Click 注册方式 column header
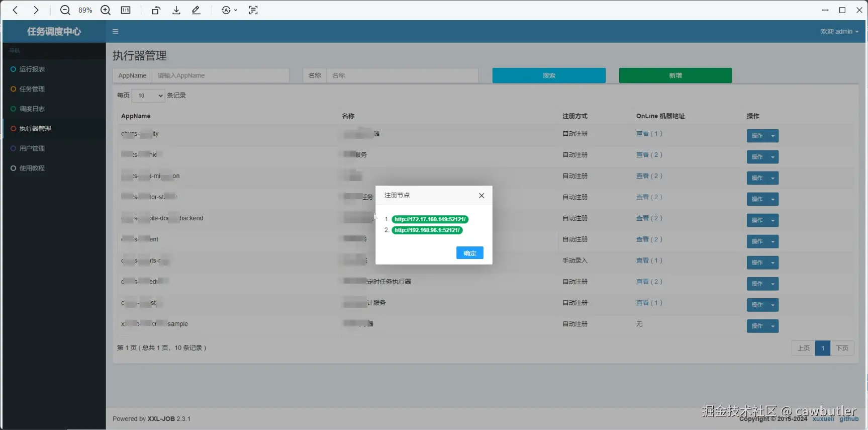The height and width of the screenshot is (430, 868). coord(575,116)
